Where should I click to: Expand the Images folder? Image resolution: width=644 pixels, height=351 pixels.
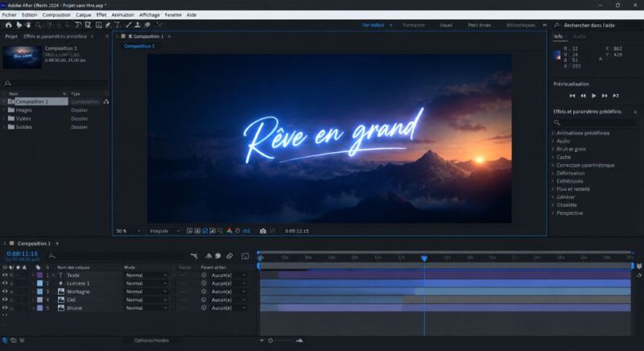(x=5, y=110)
